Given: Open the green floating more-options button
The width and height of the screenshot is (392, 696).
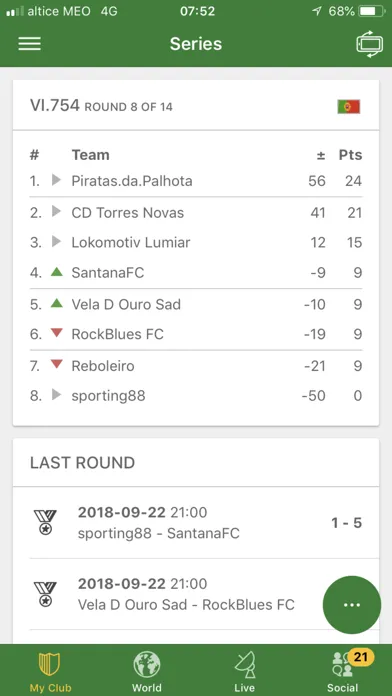Looking at the screenshot, I should click(352, 605).
